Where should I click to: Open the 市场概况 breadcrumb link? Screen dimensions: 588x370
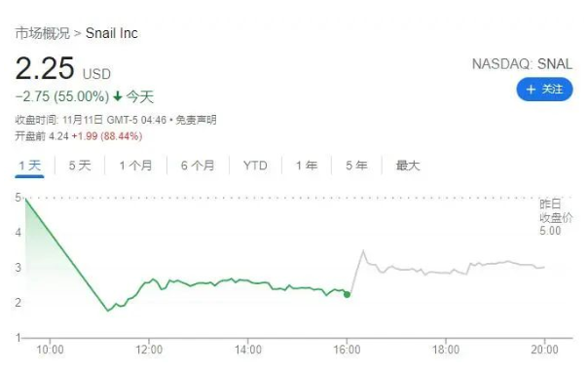point(43,33)
